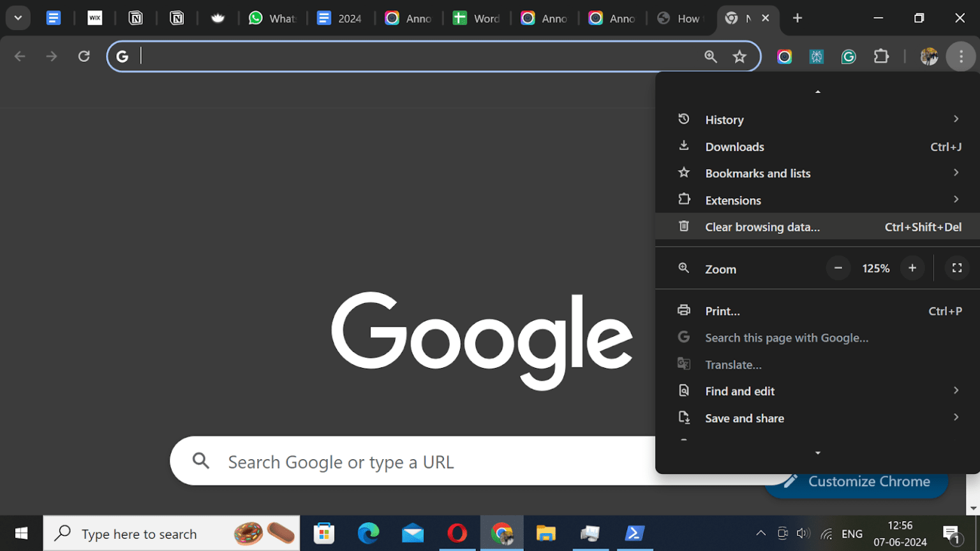Enter full screen from Zoom row
The height and width of the screenshot is (551, 980).
click(956, 268)
